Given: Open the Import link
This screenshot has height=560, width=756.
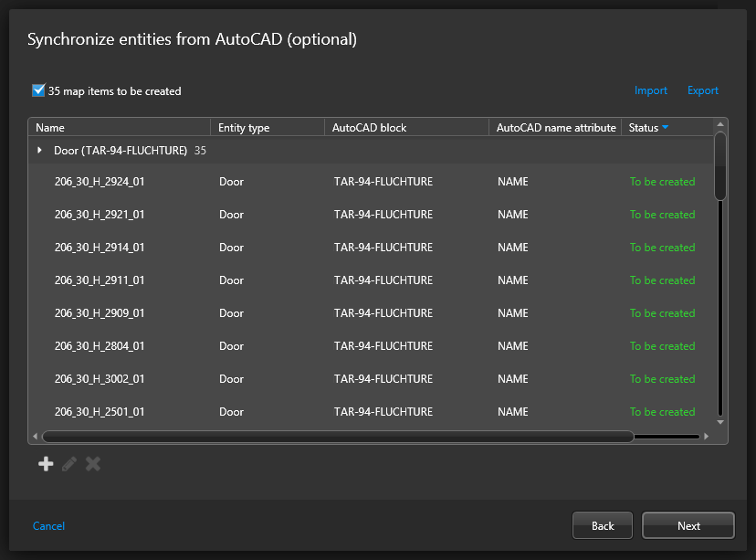Looking at the screenshot, I should point(650,90).
